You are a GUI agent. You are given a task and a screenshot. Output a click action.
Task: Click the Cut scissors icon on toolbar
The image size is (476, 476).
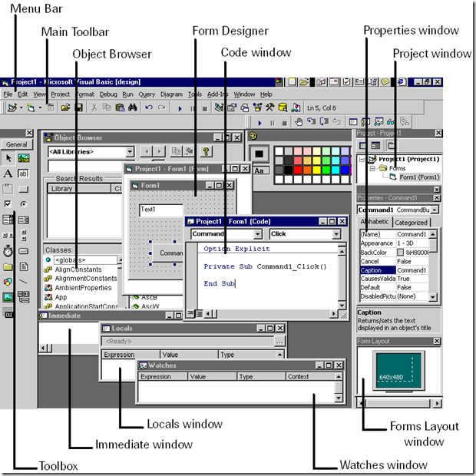coord(94,107)
